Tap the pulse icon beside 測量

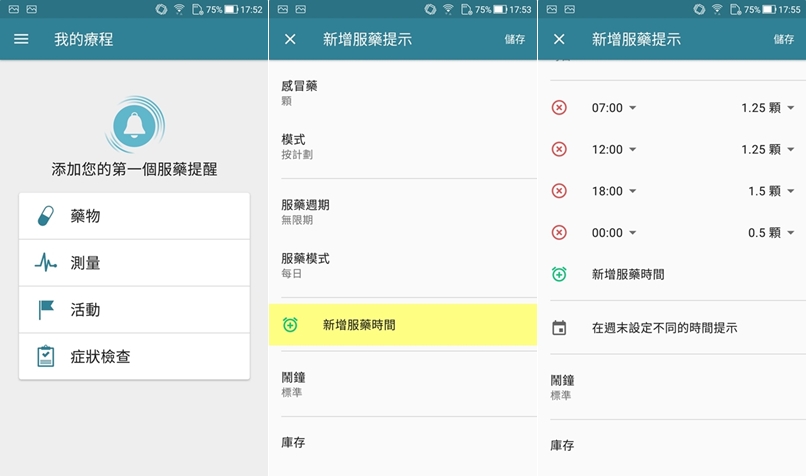pos(46,263)
